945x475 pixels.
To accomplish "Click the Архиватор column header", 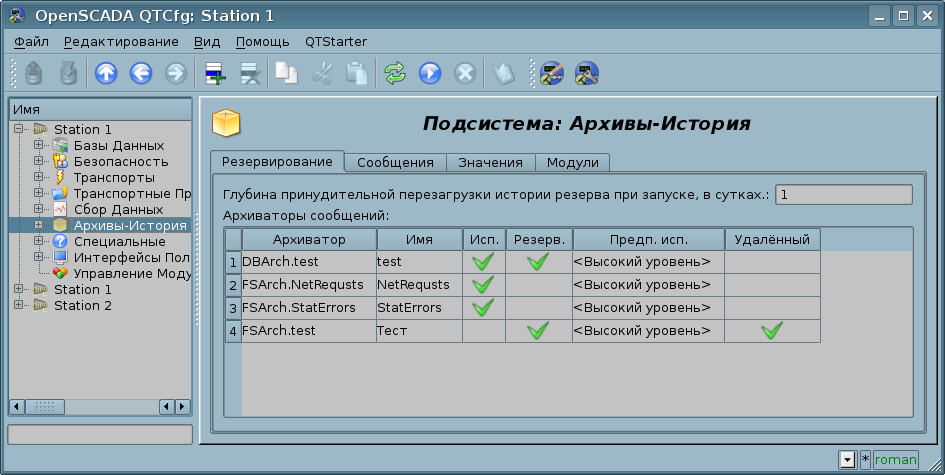I will point(309,240).
